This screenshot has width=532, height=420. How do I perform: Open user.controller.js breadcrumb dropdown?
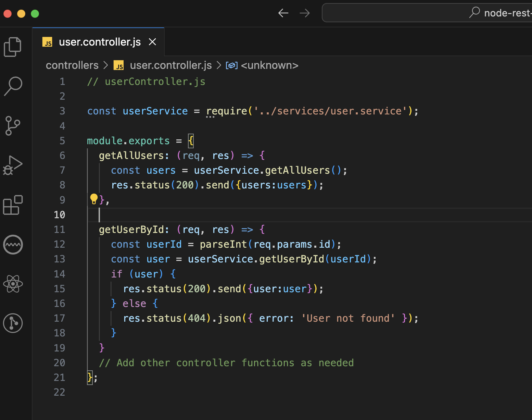(170, 65)
